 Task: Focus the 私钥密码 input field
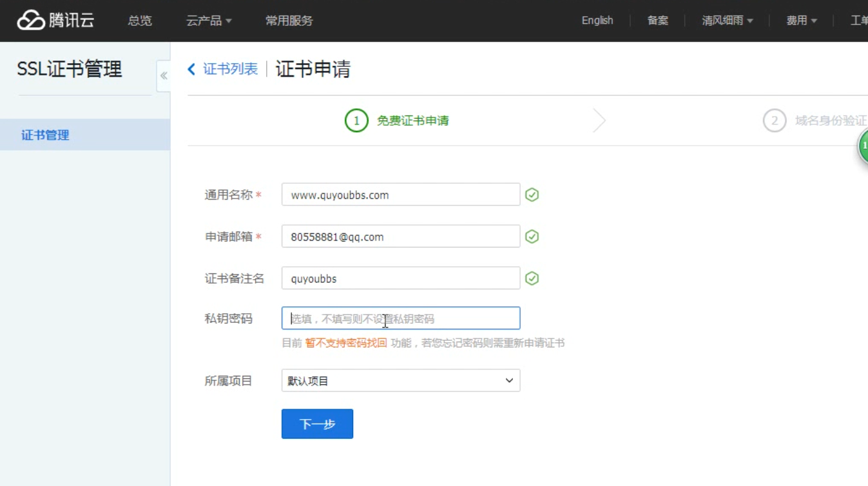(x=400, y=318)
